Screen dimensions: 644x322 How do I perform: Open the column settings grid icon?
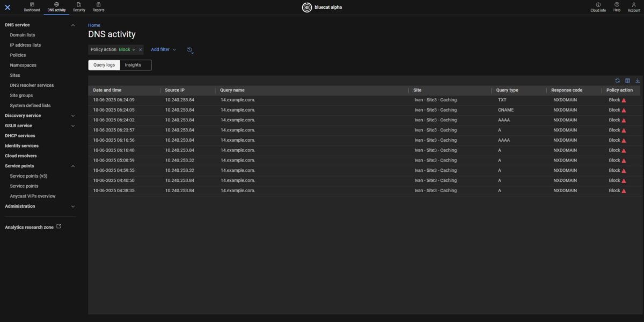627,79
